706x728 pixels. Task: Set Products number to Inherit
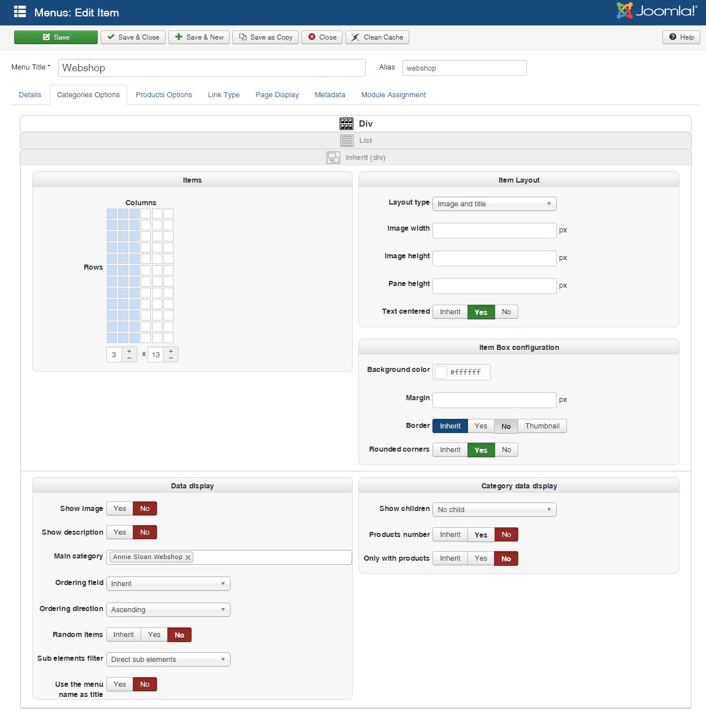click(450, 535)
